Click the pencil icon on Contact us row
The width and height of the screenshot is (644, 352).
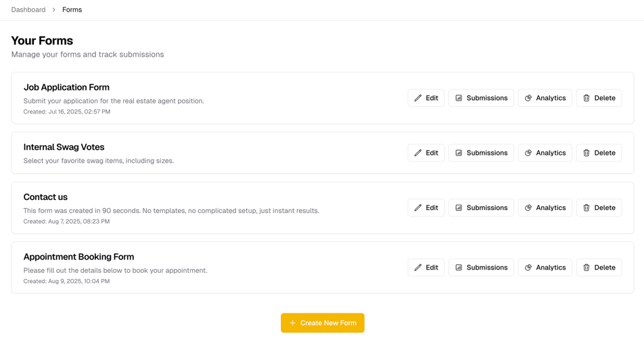417,208
